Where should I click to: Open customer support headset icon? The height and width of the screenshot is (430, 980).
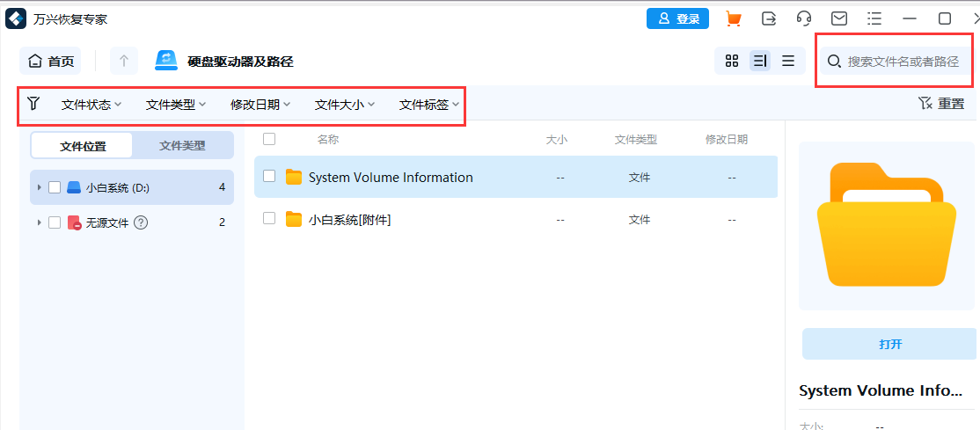(804, 18)
